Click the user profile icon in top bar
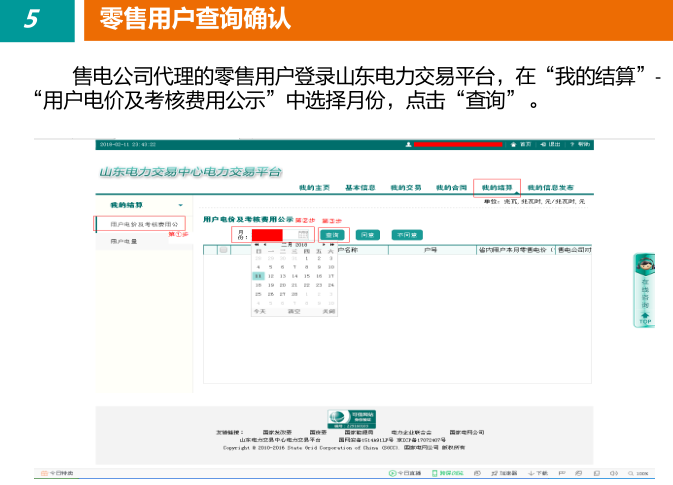The height and width of the screenshot is (485, 673). click(x=409, y=144)
